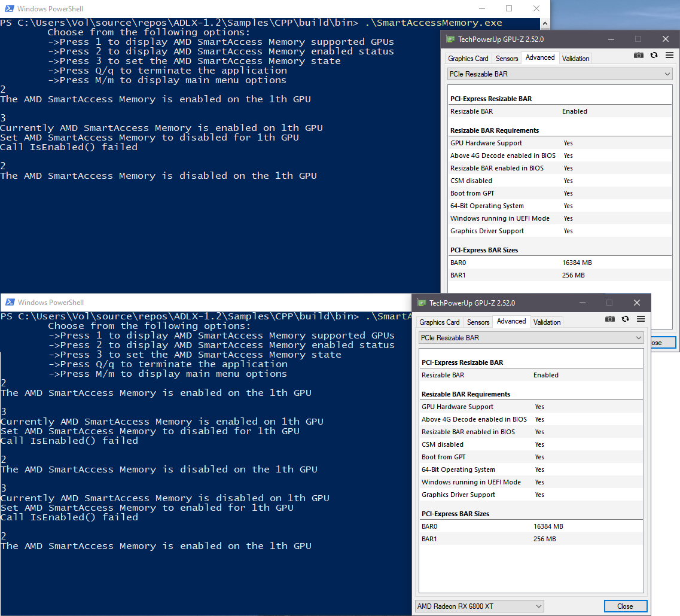Select Above 4G Decode row in upper GPU-Z
Viewport: 680px width, 616px height.
point(560,155)
